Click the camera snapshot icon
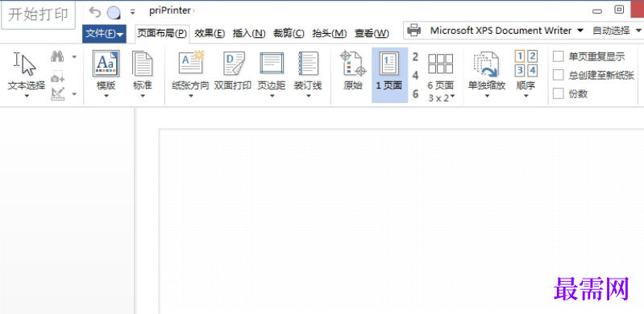 click(x=57, y=76)
